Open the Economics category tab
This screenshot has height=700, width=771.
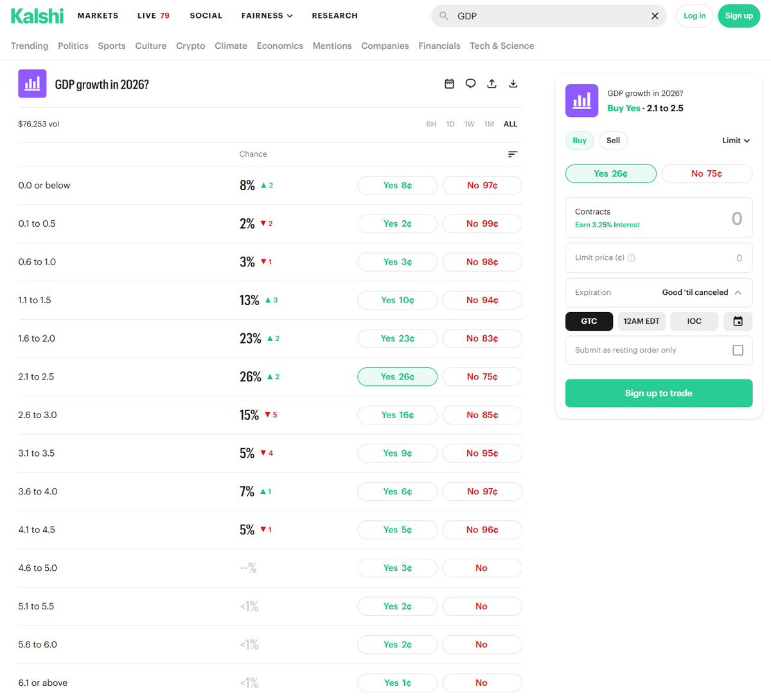click(x=279, y=46)
